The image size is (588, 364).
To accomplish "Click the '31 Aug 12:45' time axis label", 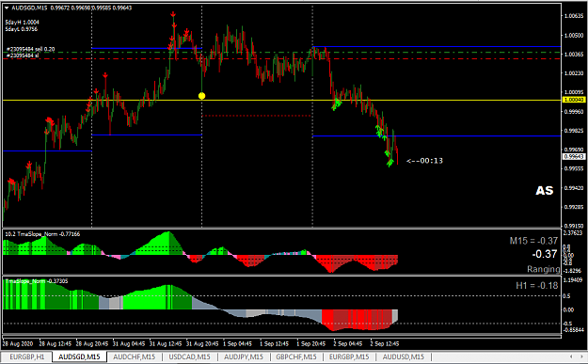I will click(166, 343).
